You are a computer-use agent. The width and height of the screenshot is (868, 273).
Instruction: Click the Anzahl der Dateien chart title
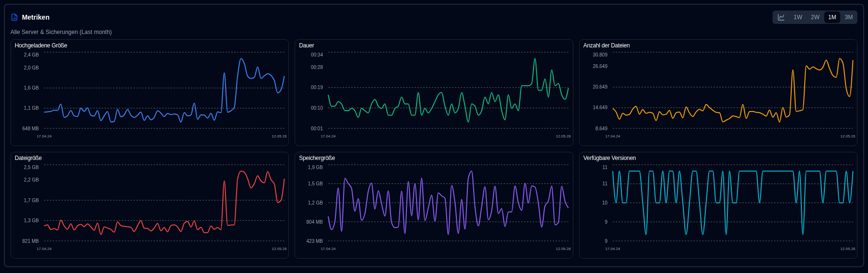606,45
